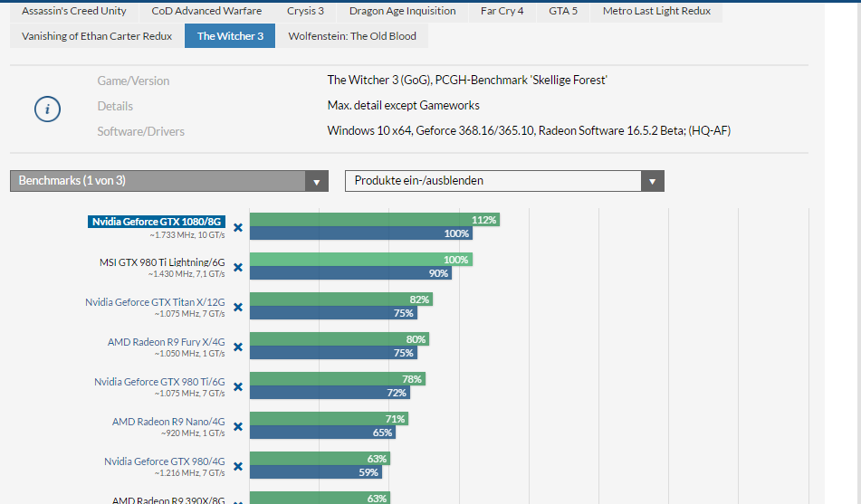Click the Software/Drivers label
This screenshot has width=861, height=504.
click(x=140, y=131)
